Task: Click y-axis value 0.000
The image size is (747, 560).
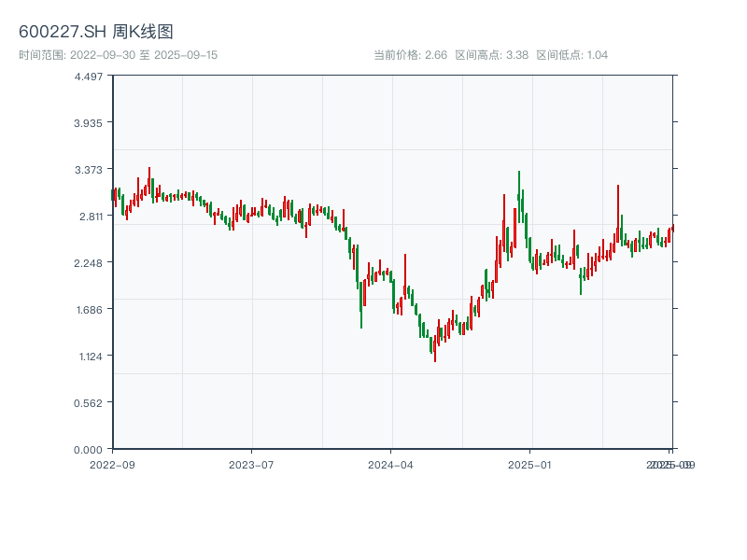Action: pyautogui.click(x=88, y=450)
